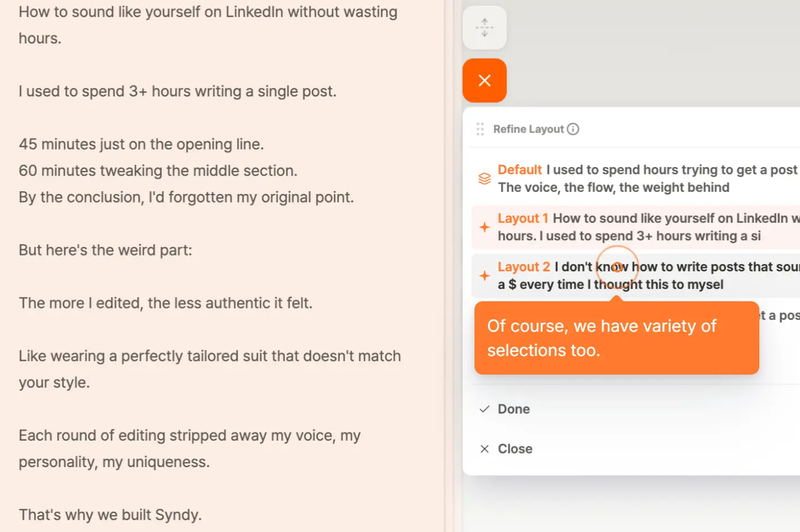Screen dimensions: 800x532
Task: Click the partially hidden layout row below Layout 2
Action: (779, 315)
